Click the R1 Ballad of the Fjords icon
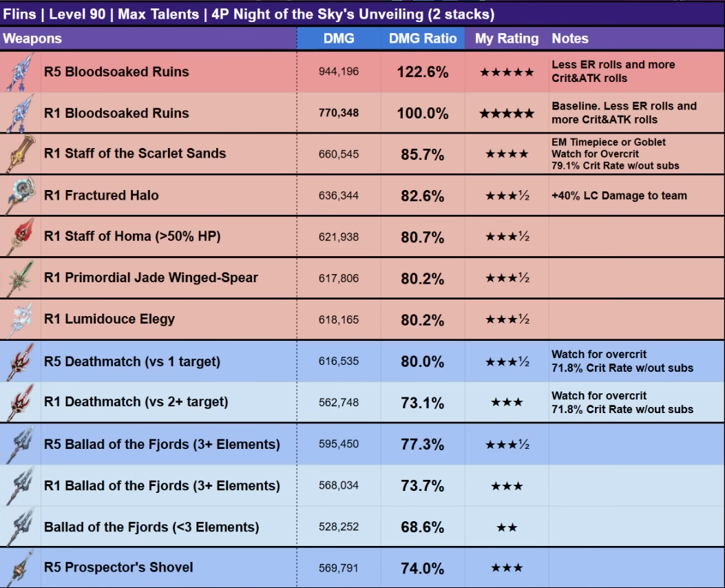 21,485
